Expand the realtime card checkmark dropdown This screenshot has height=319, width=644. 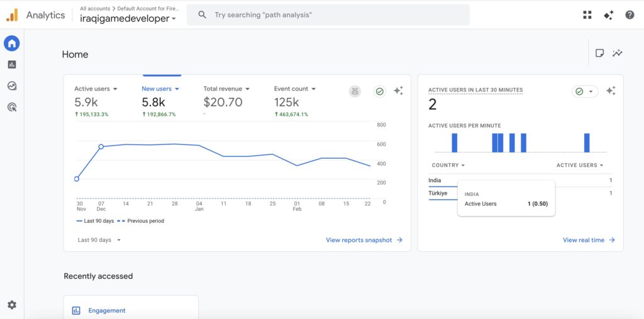[x=585, y=92]
